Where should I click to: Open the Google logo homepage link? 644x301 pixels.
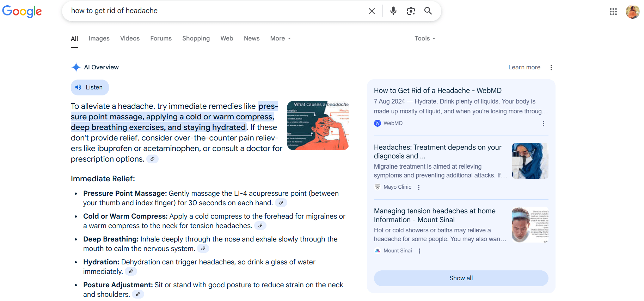22,11
